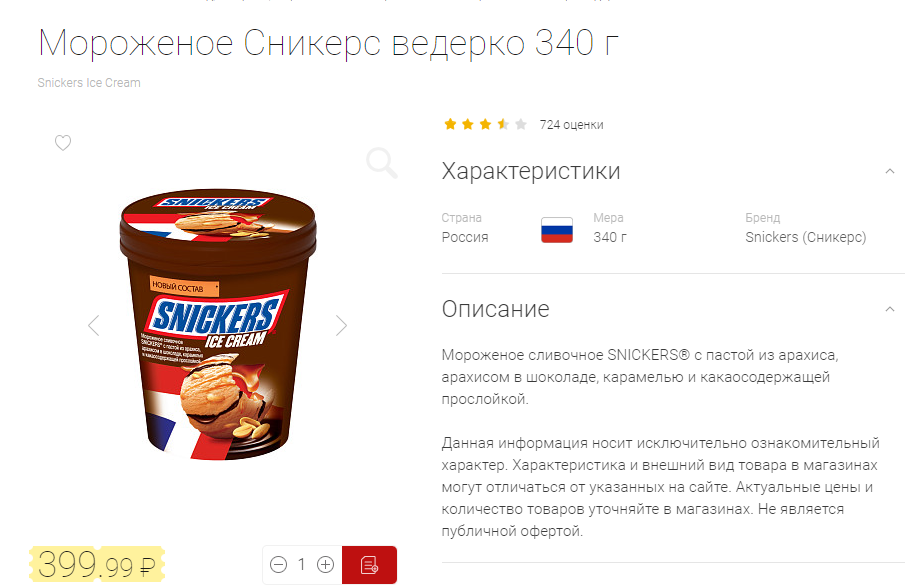Increase quantity with plus icon
This screenshot has height=586, width=911.
(x=325, y=565)
